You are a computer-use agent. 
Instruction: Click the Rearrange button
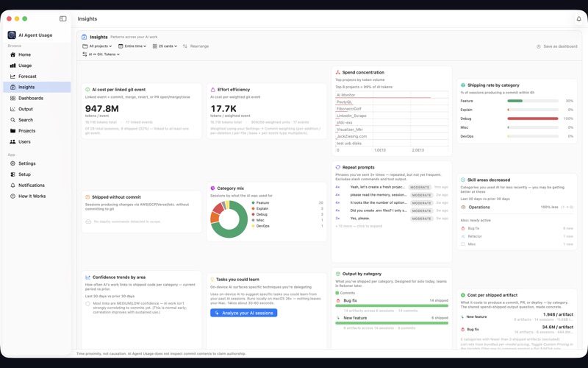click(196, 46)
